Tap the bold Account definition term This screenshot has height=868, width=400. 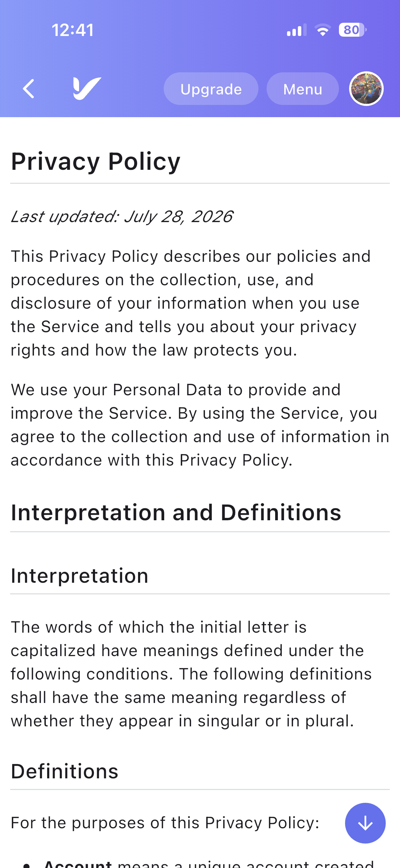click(78, 863)
